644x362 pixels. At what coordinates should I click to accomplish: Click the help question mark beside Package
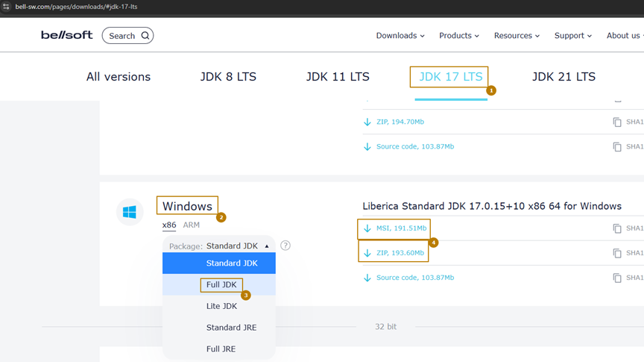click(x=285, y=246)
